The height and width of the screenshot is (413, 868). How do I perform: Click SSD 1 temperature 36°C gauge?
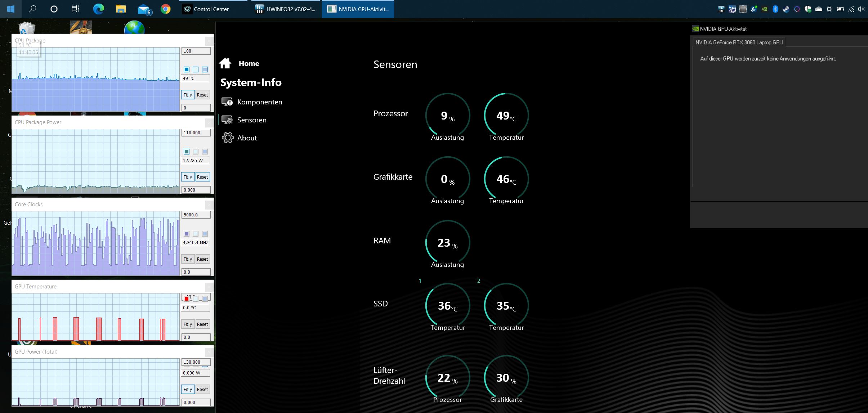[448, 306]
